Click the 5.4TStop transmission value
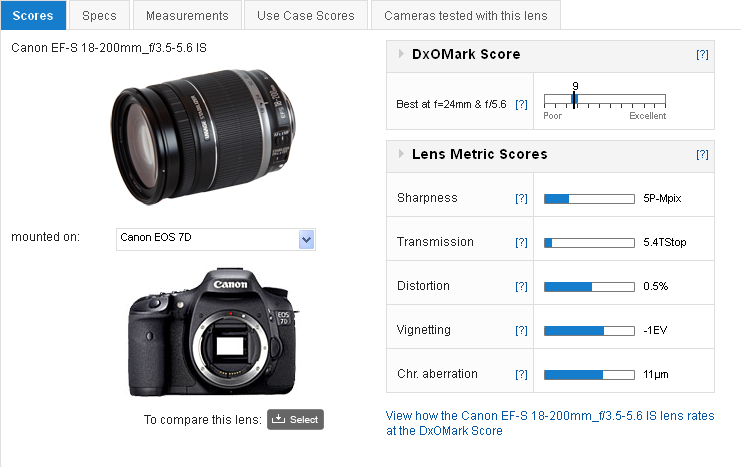741x467 pixels. 664,242
